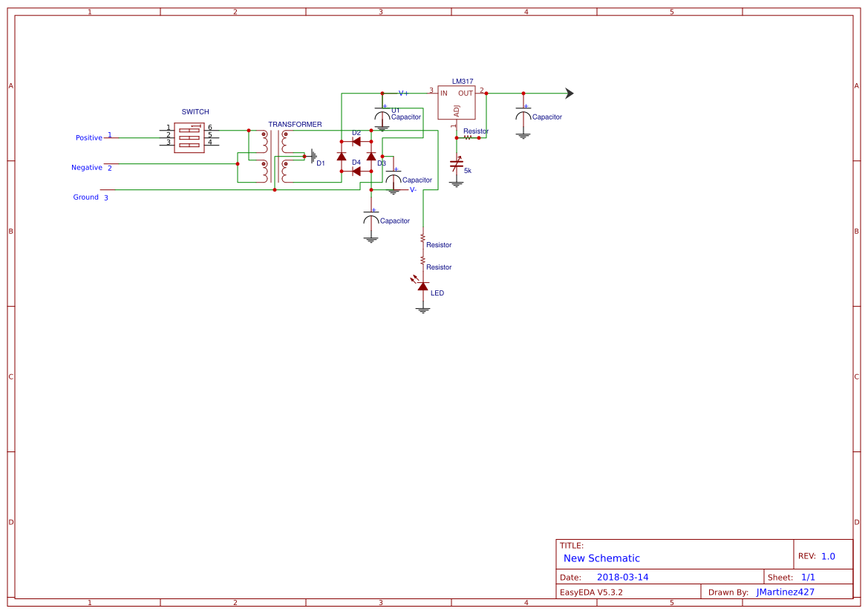Select the 5k variable capacitor symbol
Image resolution: width=868 pixels, height=614 pixels.
click(x=456, y=164)
